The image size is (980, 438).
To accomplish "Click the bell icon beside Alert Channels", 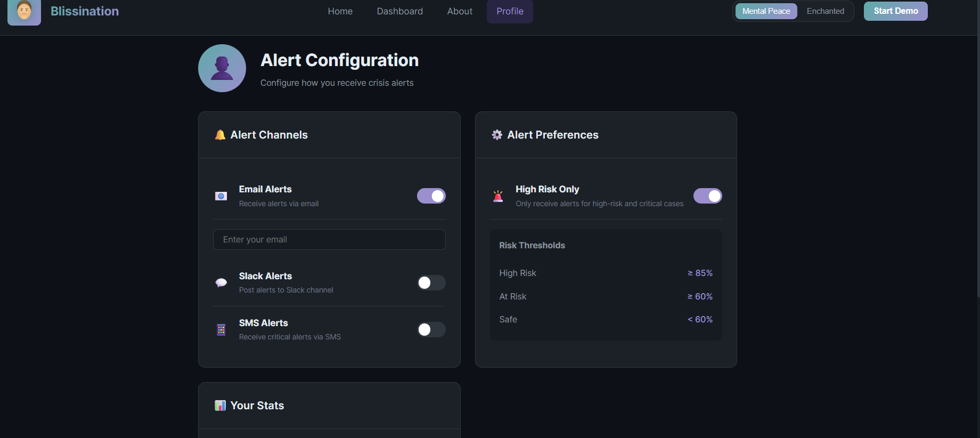I will pos(220,135).
